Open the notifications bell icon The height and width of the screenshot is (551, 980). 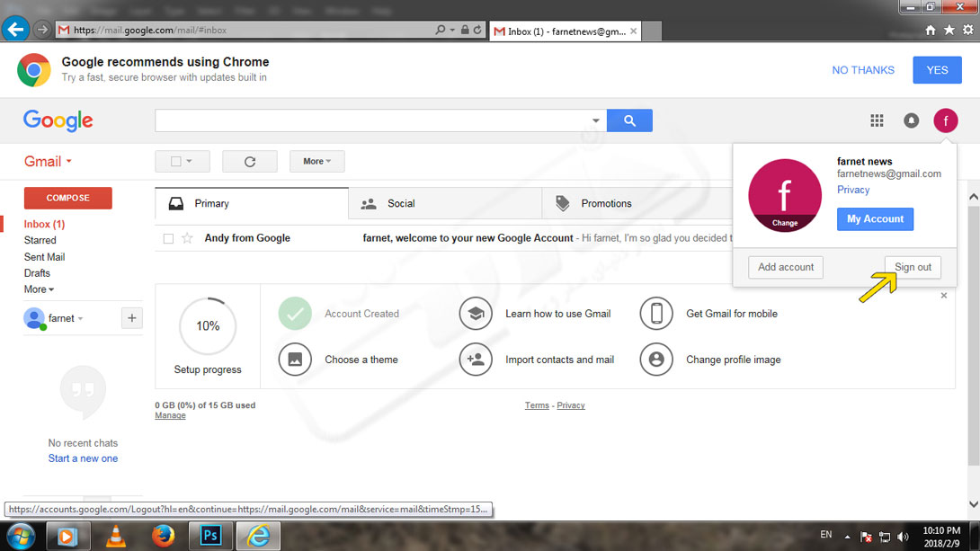(912, 120)
